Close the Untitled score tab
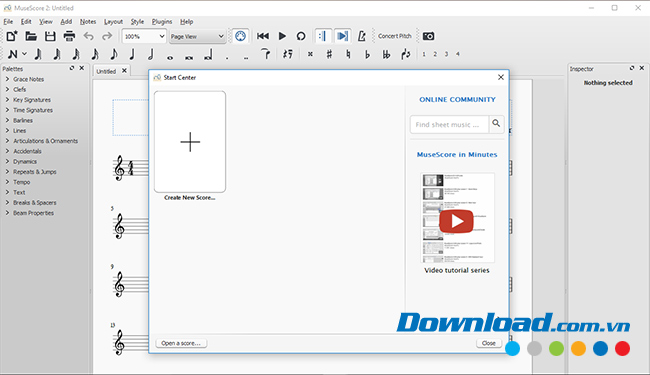 (x=124, y=71)
